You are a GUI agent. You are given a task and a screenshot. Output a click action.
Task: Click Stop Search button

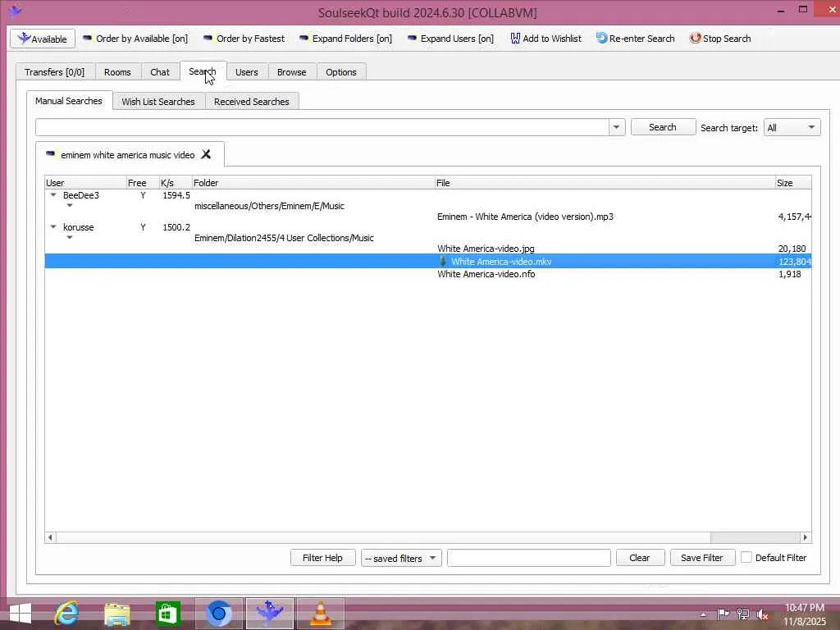(x=720, y=39)
